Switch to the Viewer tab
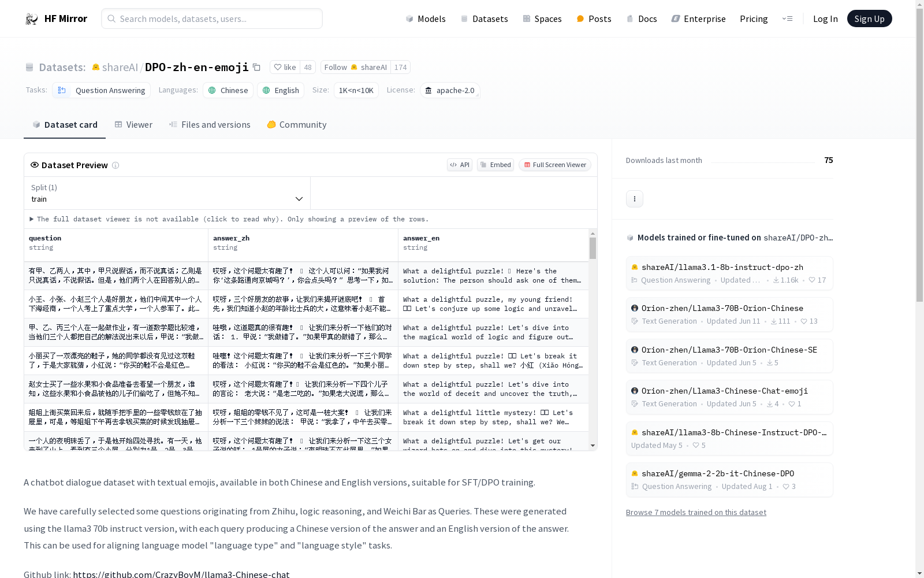This screenshot has height=578, width=924. [x=133, y=125]
